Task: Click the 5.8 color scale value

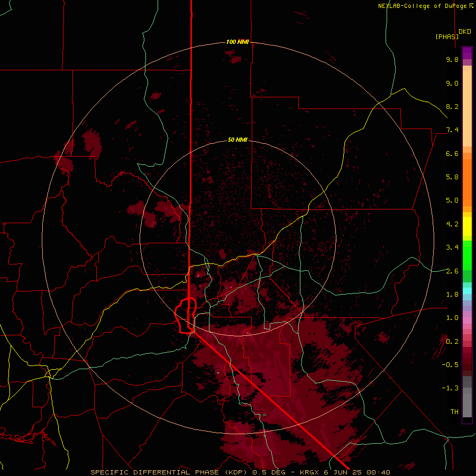Action: (x=452, y=177)
